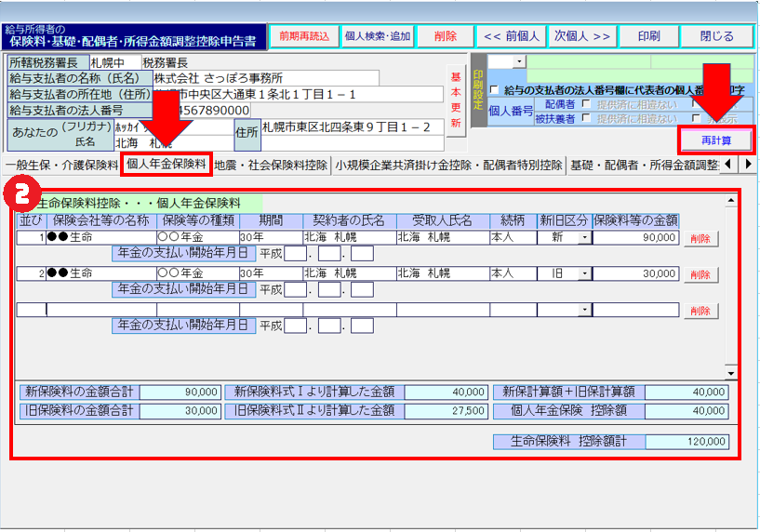Toggle the 給与の支払者の法人番号欄 checkbox
This screenshot has width=760, height=532.
tap(494, 90)
